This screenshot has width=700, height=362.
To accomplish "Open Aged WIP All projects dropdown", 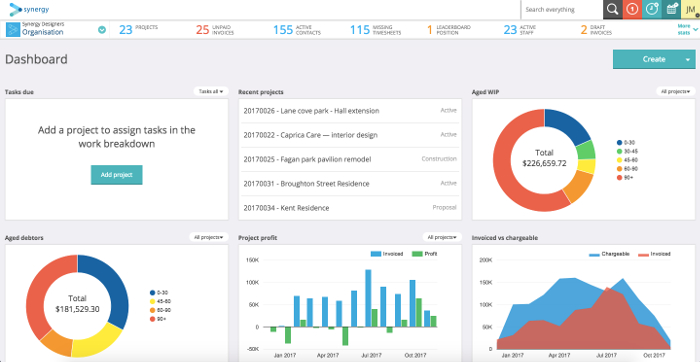I will pyautogui.click(x=675, y=92).
